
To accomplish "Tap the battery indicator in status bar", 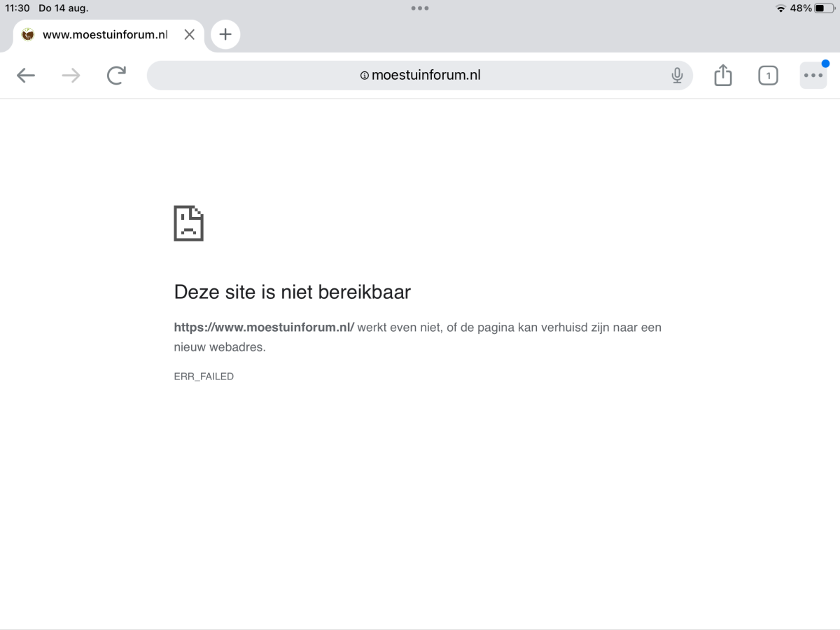I will pyautogui.click(x=822, y=8).
